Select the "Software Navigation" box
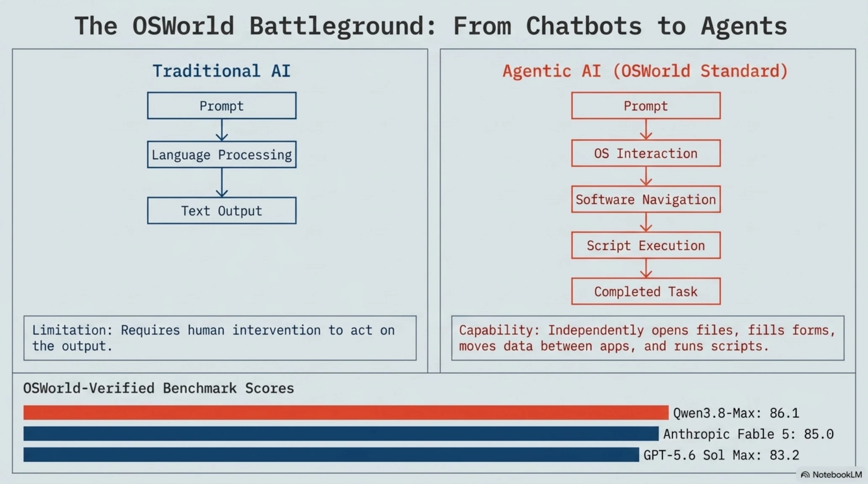Image resolution: width=868 pixels, height=484 pixels. [646, 199]
